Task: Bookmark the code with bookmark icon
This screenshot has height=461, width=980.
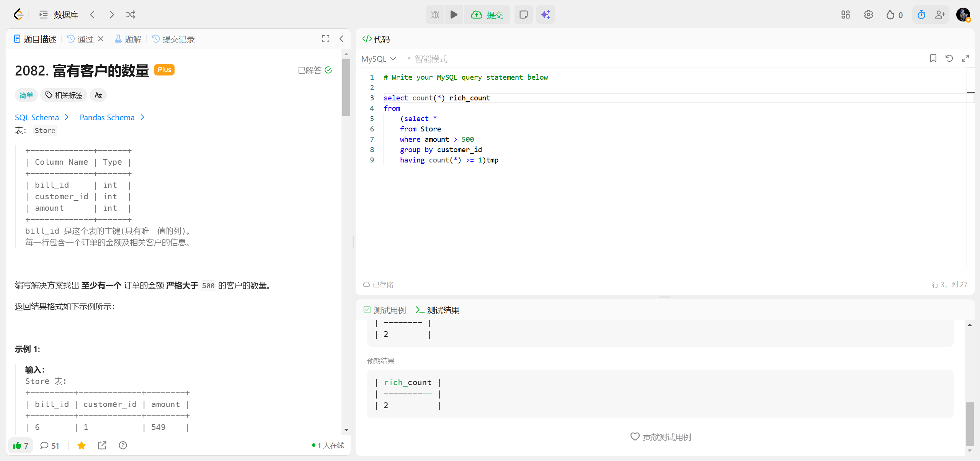Action: point(933,58)
